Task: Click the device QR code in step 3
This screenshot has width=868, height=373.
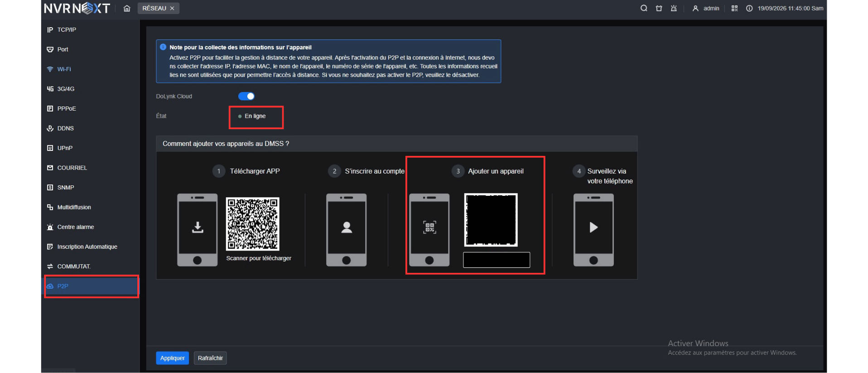Action: tap(491, 220)
